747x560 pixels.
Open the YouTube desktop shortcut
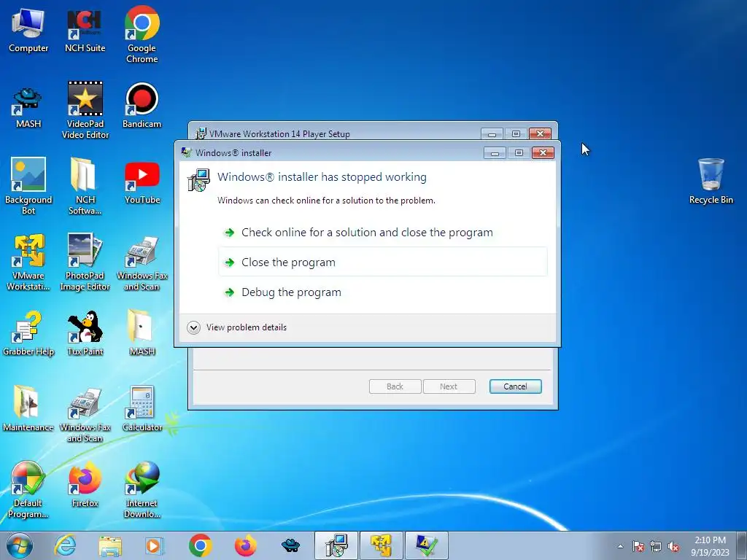click(x=142, y=182)
